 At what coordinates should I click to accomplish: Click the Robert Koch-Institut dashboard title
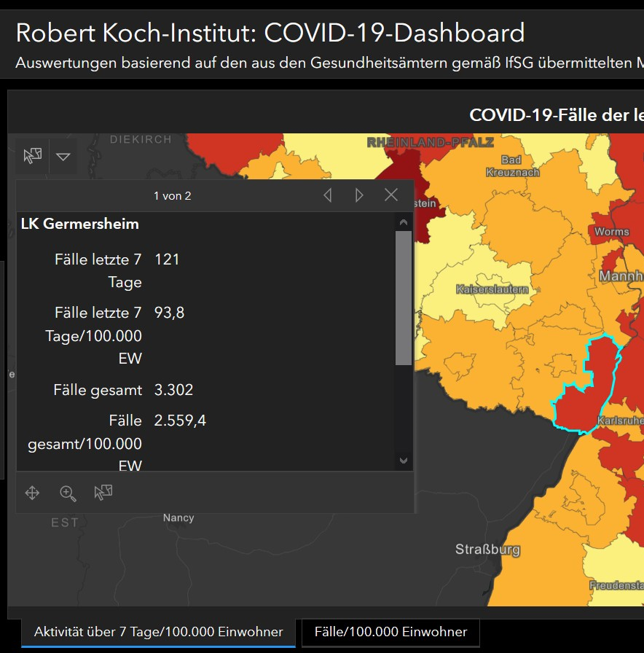[x=270, y=33]
